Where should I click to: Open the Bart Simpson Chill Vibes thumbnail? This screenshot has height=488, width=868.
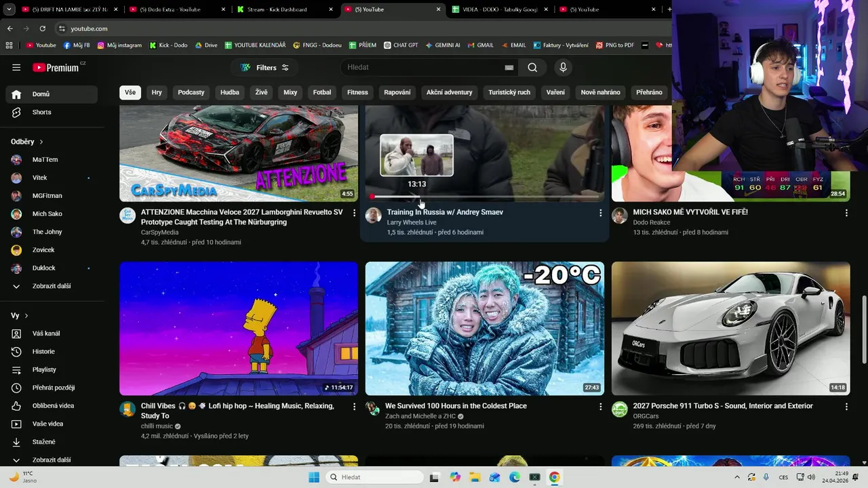click(x=239, y=328)
